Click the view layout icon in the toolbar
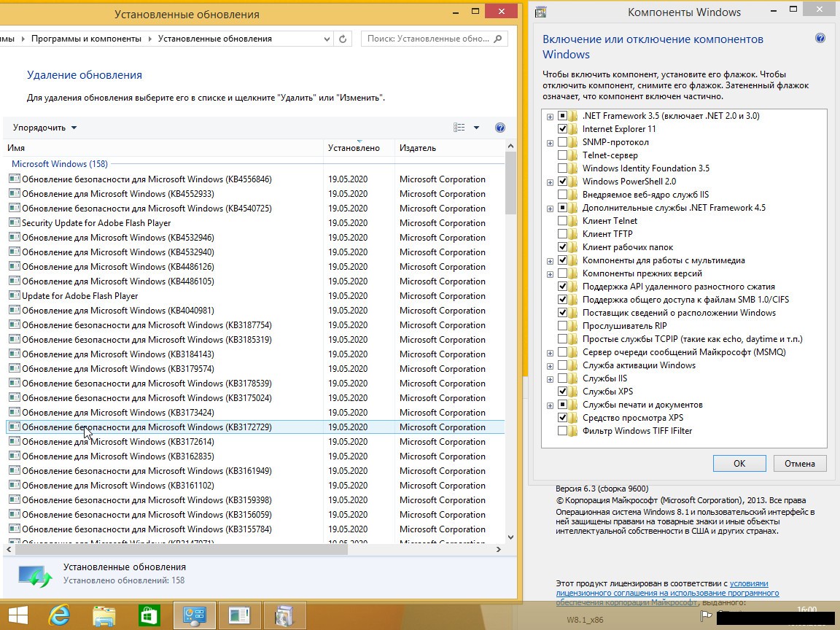Viewport: 840px width, 630px height. [x=459, y=128]
